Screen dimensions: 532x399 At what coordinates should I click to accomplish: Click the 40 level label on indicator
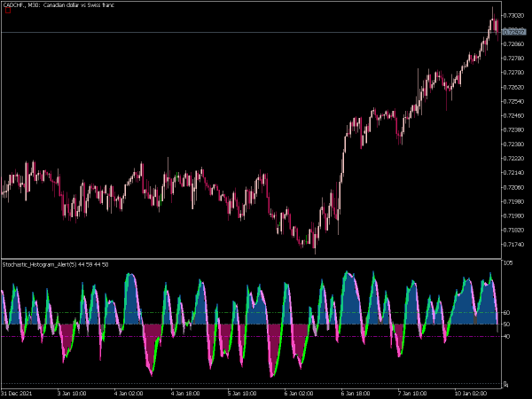506,337
